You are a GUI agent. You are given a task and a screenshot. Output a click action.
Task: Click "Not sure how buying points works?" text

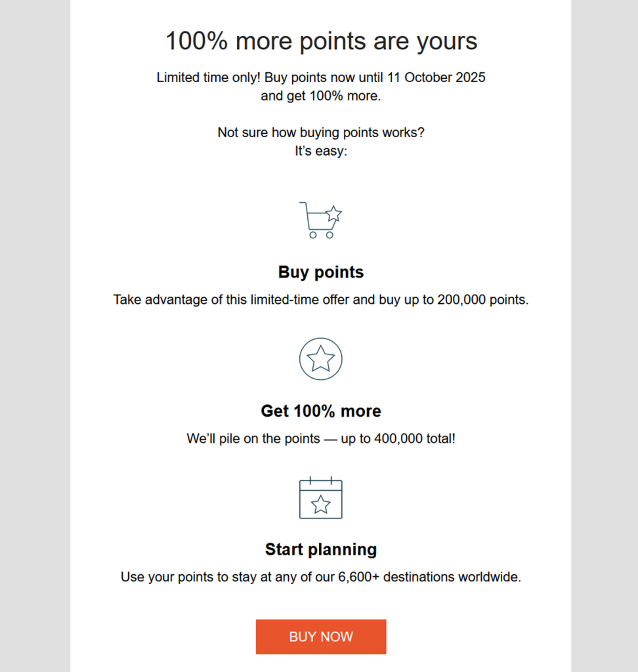pyautogui.click(x=321, y=133)
